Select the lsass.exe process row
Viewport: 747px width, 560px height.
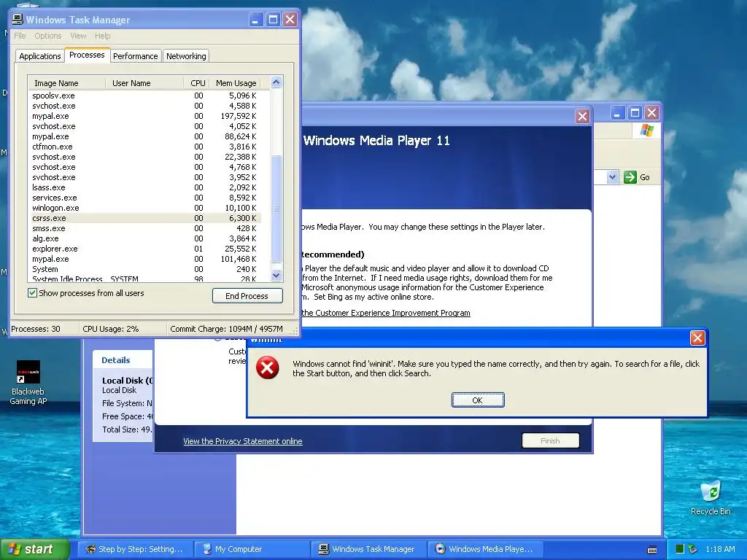point(145,187)
